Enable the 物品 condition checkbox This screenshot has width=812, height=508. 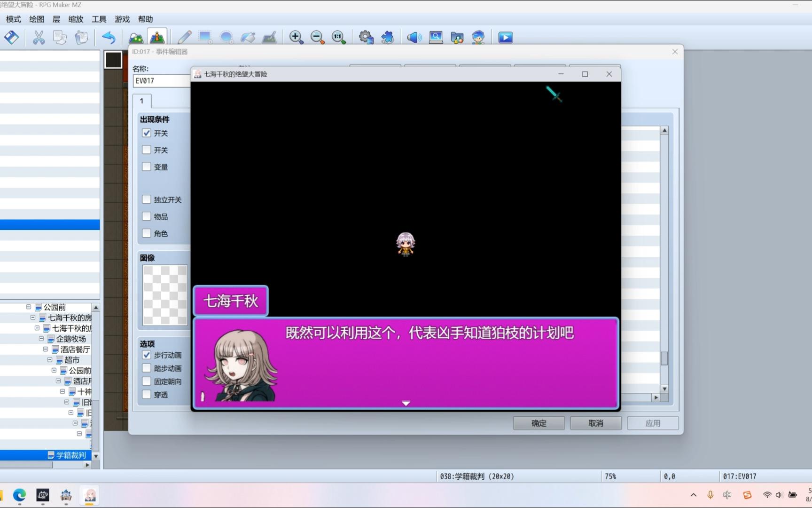147,216
